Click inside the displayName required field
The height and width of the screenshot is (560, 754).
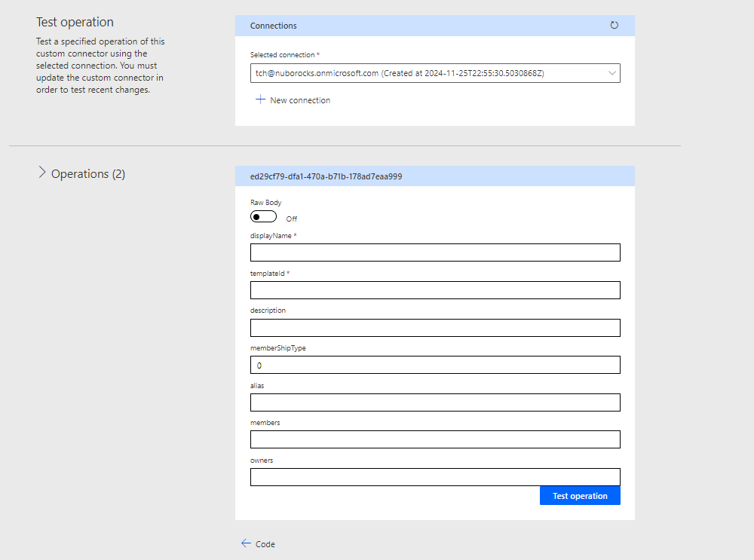click(435, 252)
